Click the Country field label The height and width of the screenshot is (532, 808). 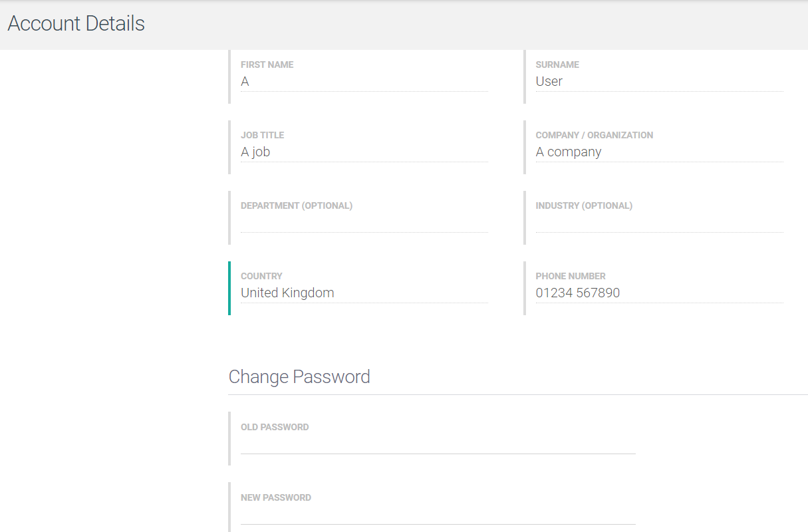tap(261, 276)
